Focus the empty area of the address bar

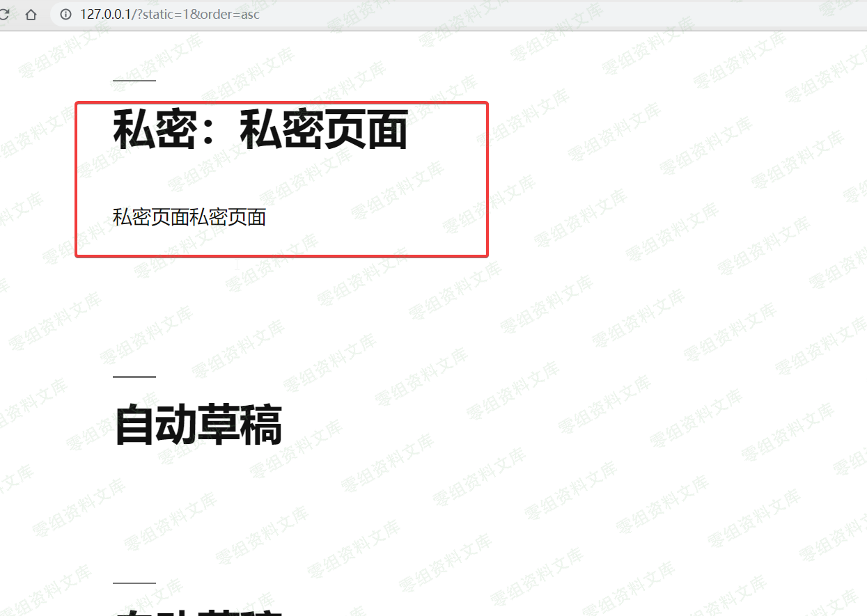[x=522, y=14]
